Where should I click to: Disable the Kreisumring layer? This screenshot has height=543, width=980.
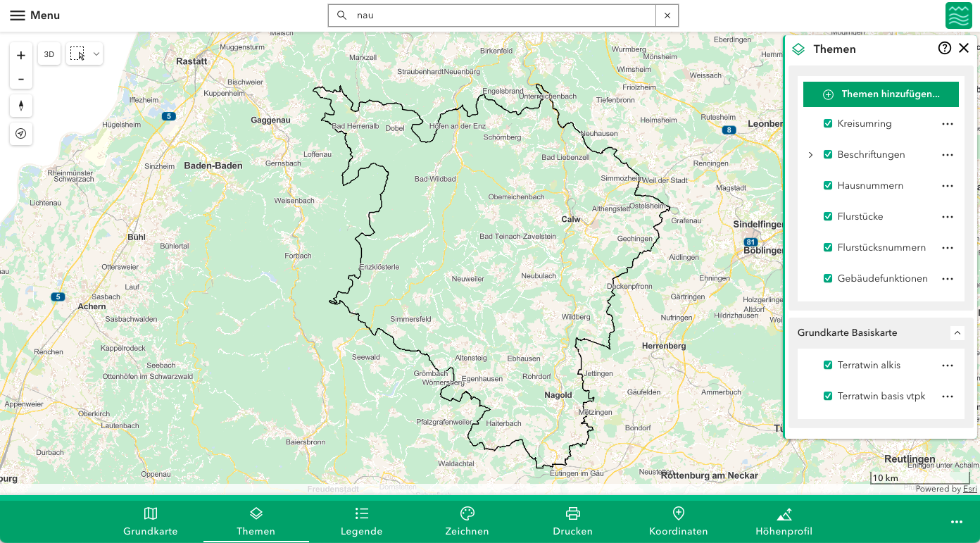tap(828, 123)
